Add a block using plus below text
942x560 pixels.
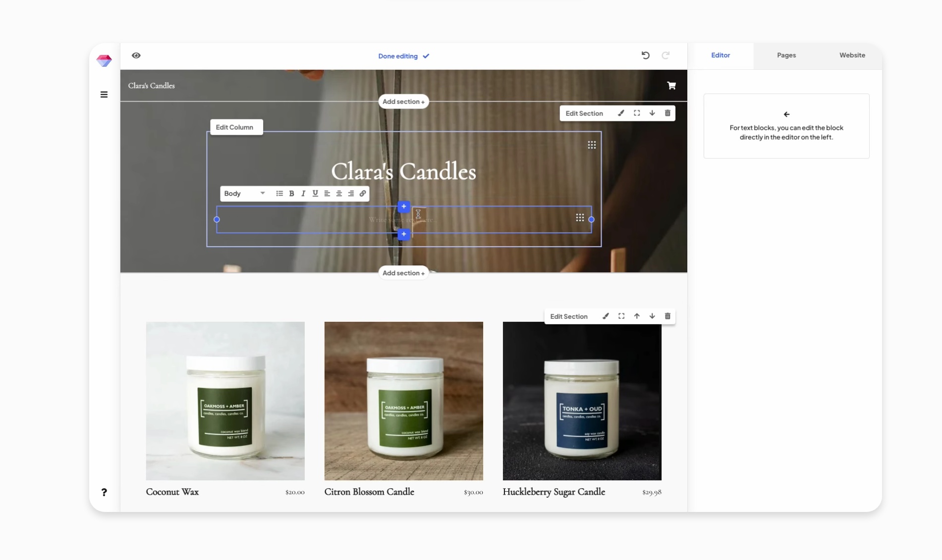click(404, 234)
